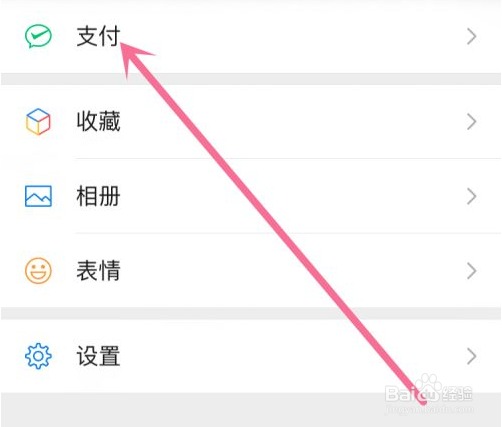Open the 支付 menu entry
502x427 pixels.
coord(251,36)
